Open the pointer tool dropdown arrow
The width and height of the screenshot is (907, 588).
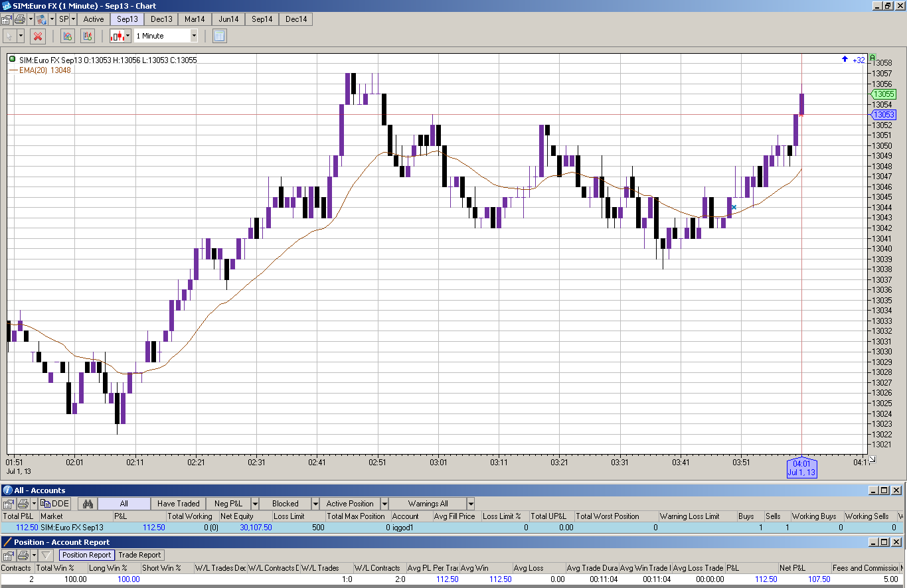click(x=21, y=36)
